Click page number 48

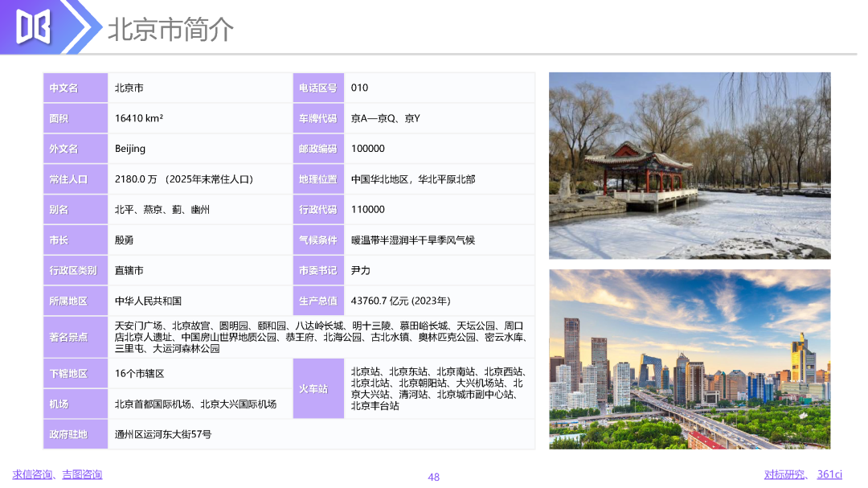(x=434, y=477)
